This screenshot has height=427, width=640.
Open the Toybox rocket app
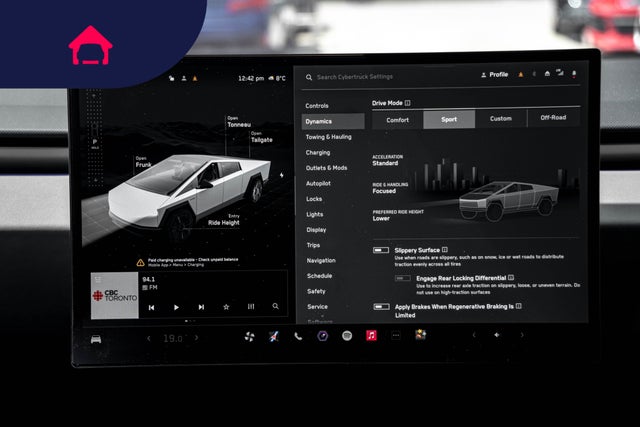pyautogui.click(x=274, y=336)
